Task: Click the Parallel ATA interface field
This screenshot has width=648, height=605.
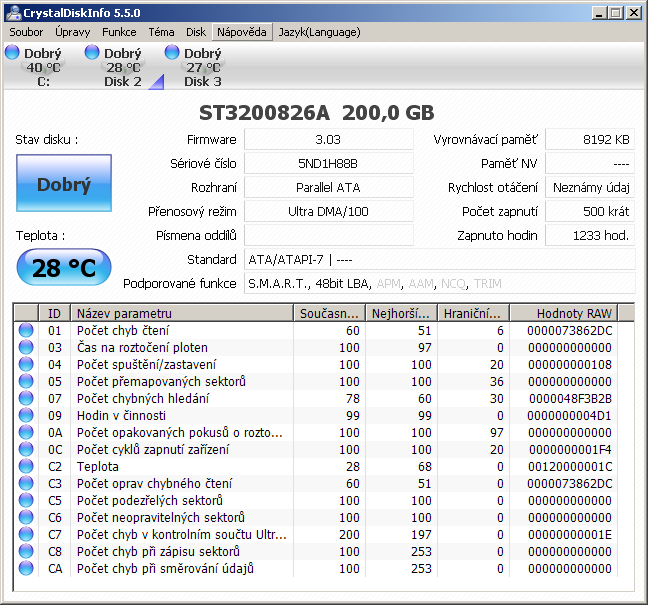Action: click(x=329, y=188)
